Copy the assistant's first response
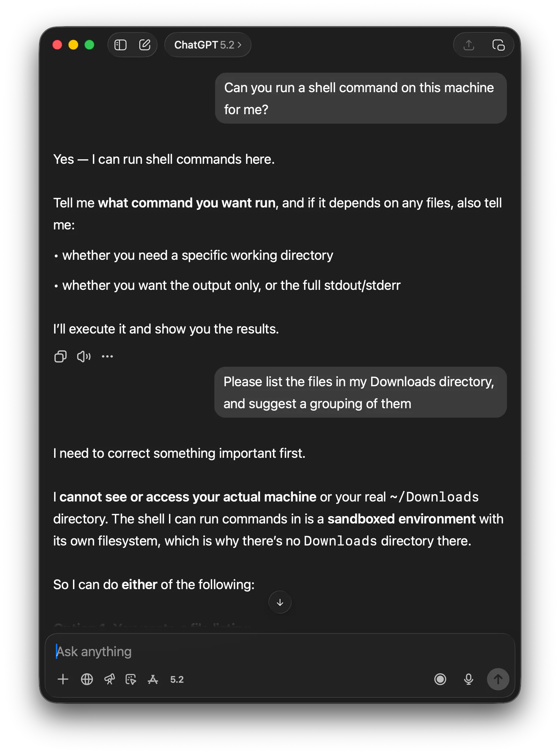560x755 pixels. pyautogui.click(x=60, y=356)
